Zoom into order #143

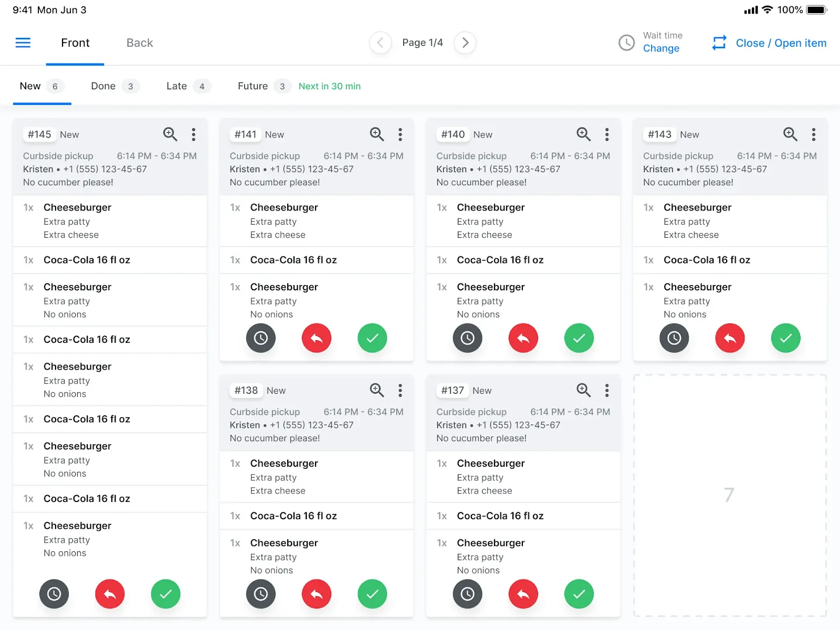click(x=790, y=134)
